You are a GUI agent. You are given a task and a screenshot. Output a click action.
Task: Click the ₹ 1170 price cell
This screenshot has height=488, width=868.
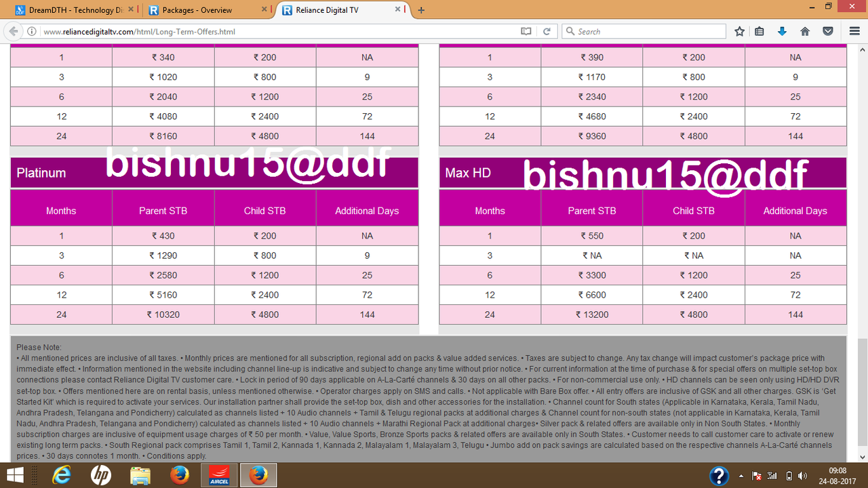point(592,77)
